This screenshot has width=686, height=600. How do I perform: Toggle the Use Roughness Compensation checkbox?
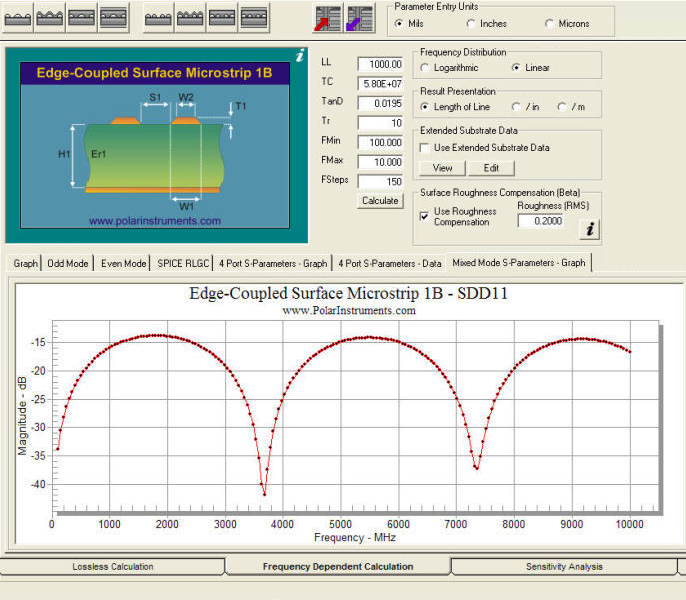coord(424,216)
